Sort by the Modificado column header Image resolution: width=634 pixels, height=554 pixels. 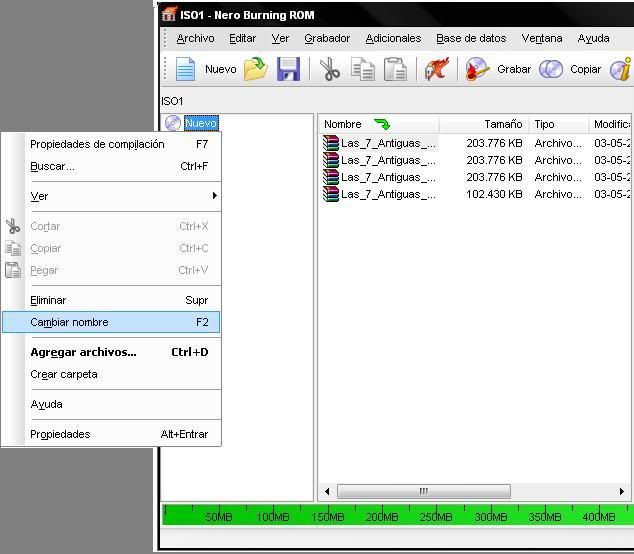point(611,124)
